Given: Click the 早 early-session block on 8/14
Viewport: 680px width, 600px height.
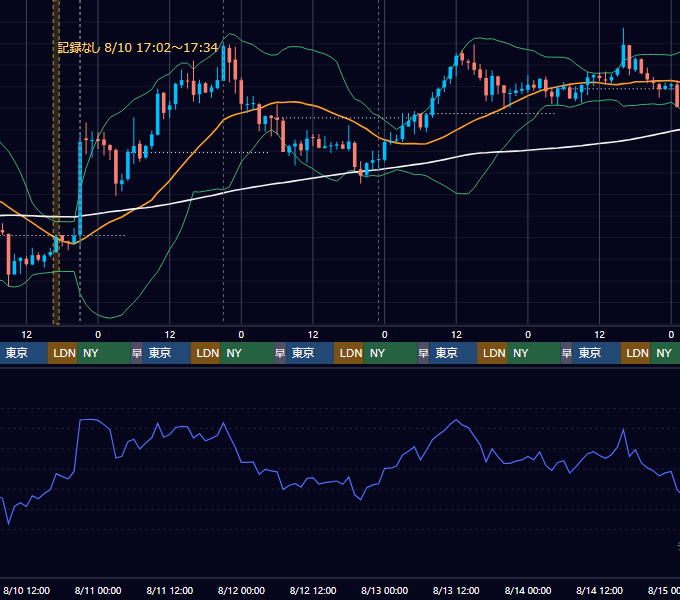Looking at the screenshot, I should pyautogui.click(x=566, y=353).
